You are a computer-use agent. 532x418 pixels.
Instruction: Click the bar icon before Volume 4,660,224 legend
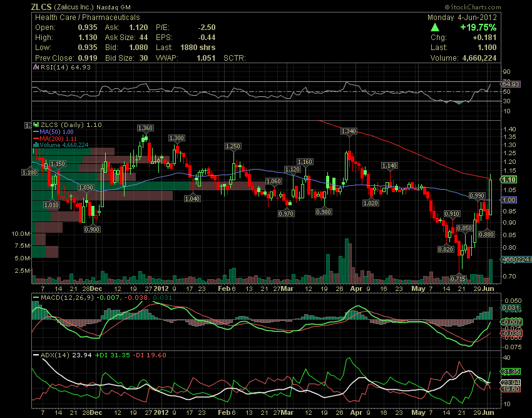36,145
